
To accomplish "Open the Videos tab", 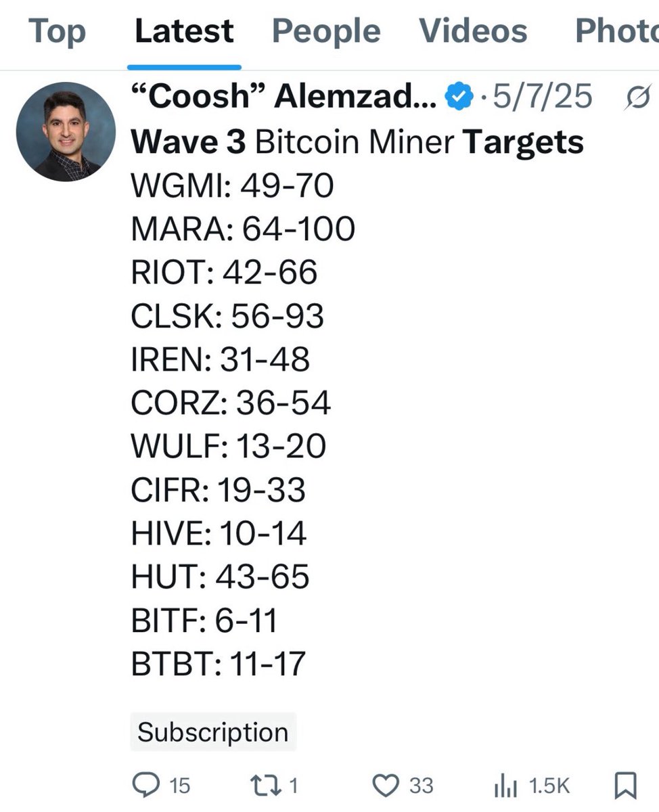I will pyautogui.click(x=473, y=32).
